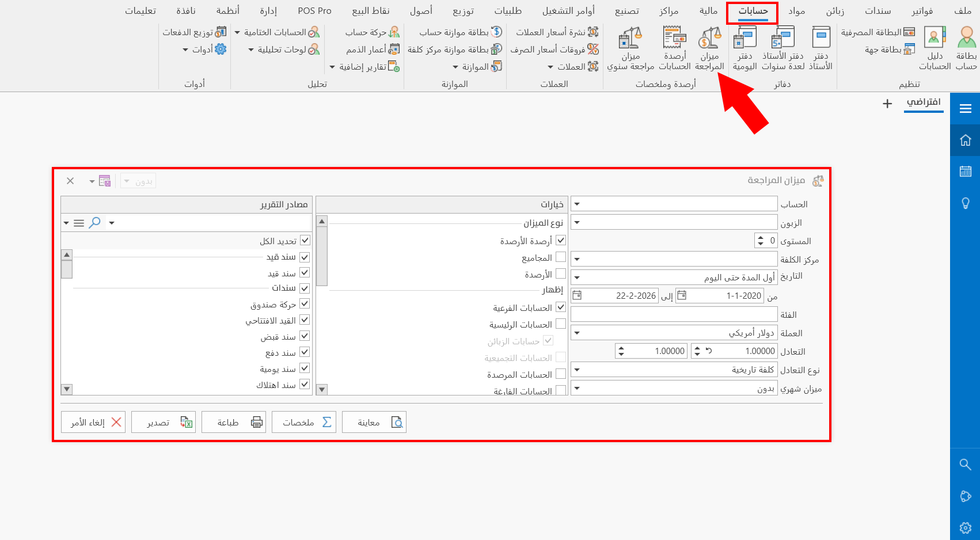Click the ملخصات button
This screenshot has height=540, width=980.
[304, 422]
